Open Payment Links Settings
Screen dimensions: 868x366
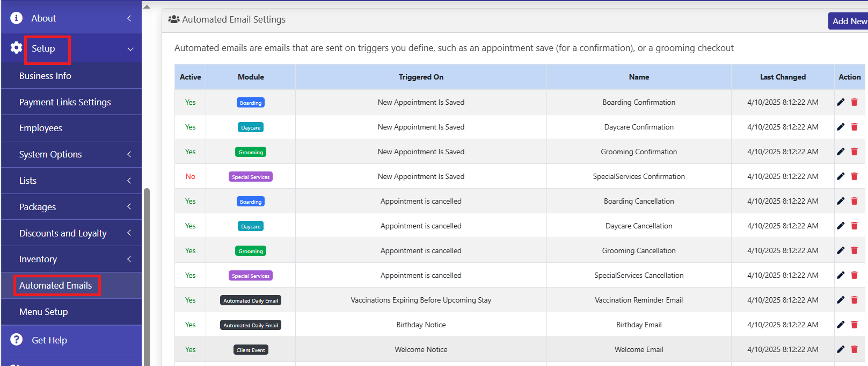(x=65, y=102)
